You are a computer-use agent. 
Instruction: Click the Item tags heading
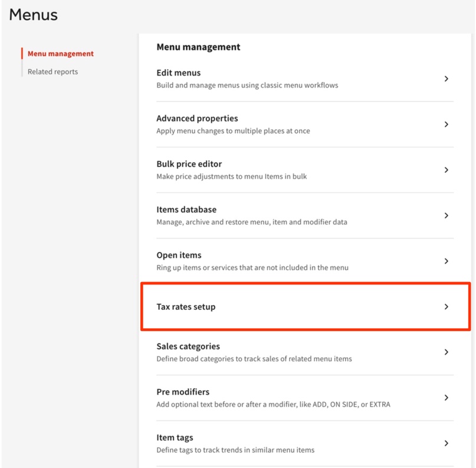(175, 438)
